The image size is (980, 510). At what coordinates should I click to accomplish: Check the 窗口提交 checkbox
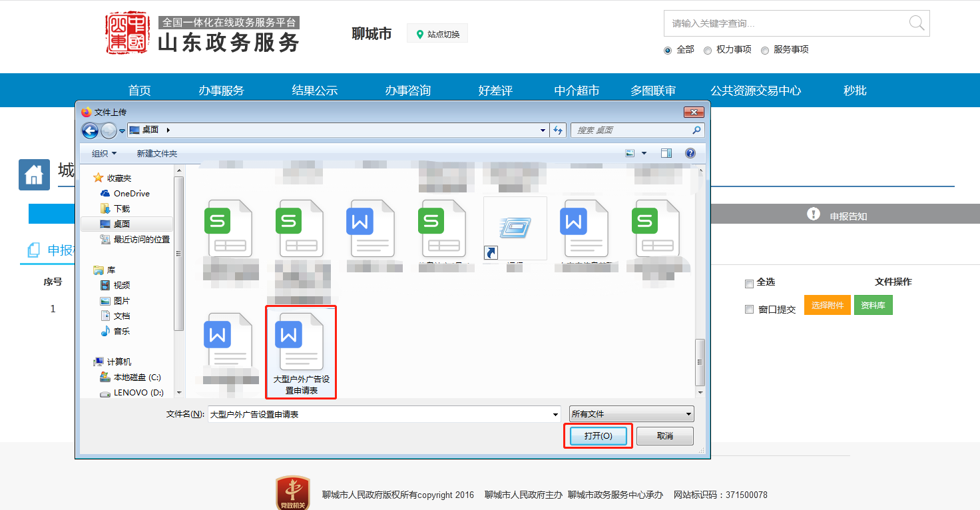coord(749,310)
